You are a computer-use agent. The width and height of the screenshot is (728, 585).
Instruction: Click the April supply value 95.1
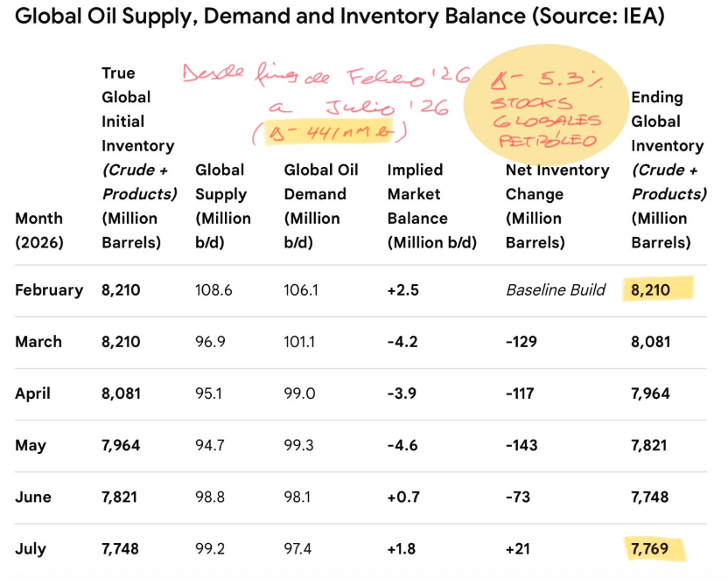tap(208, 393)
